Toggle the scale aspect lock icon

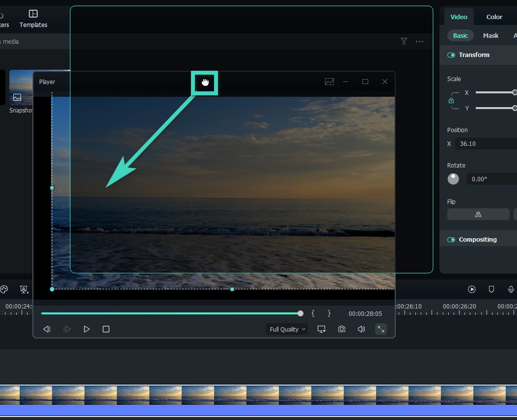451,101
